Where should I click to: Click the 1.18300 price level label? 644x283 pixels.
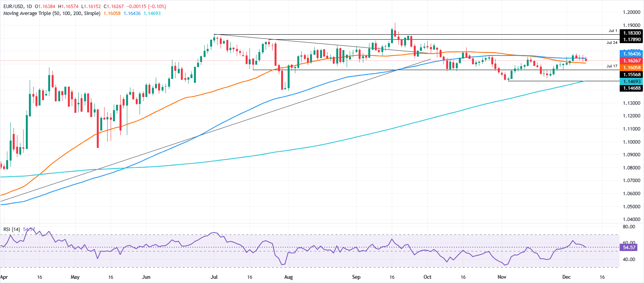632,33
